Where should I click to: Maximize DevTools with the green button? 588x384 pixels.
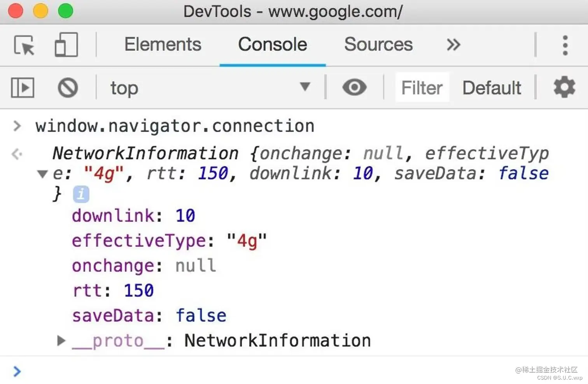65,10
